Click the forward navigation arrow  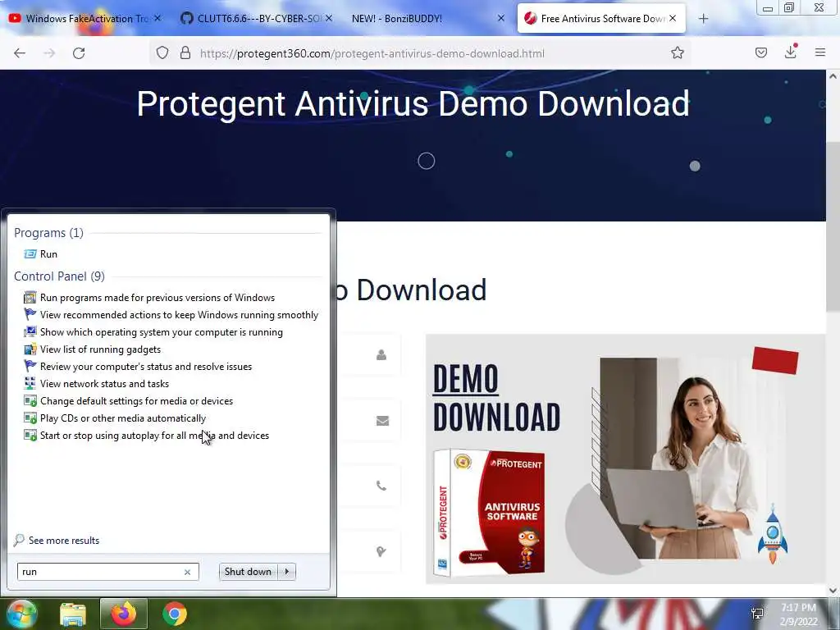click(x=49, y=53)
